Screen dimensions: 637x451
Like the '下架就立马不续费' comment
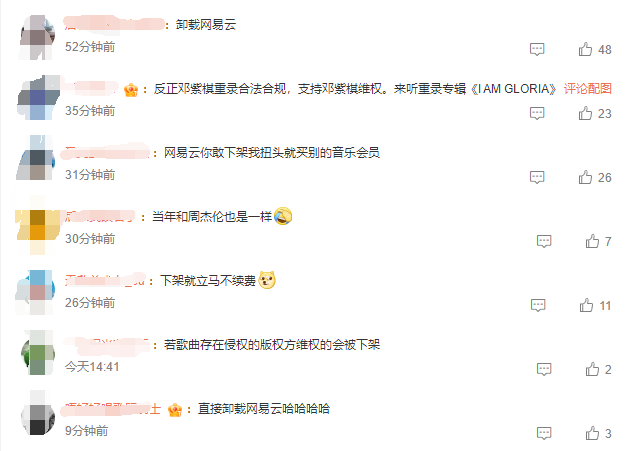pos(586,306)
